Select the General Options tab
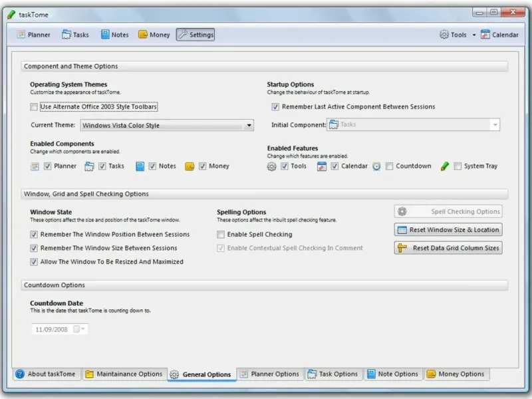 201,374
